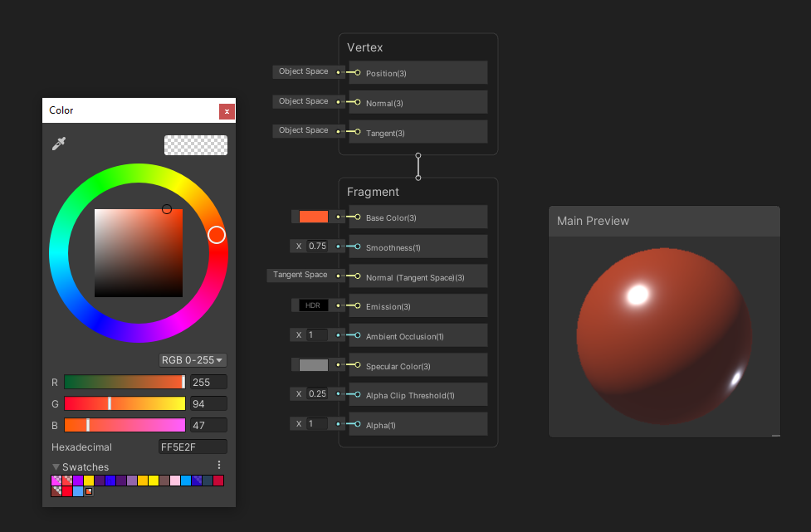Open the Object Space dropdown next to Normal(3)
811x532 pixels.
coord(305,100)
